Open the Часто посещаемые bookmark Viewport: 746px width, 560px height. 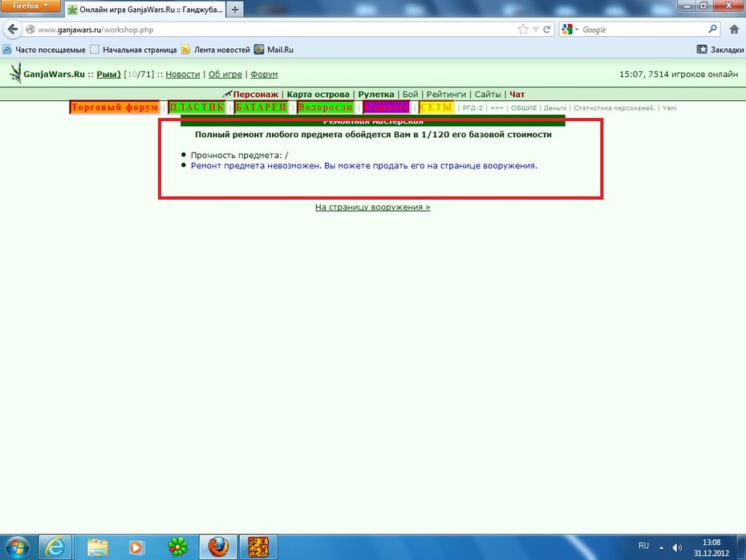click(44, 50)
